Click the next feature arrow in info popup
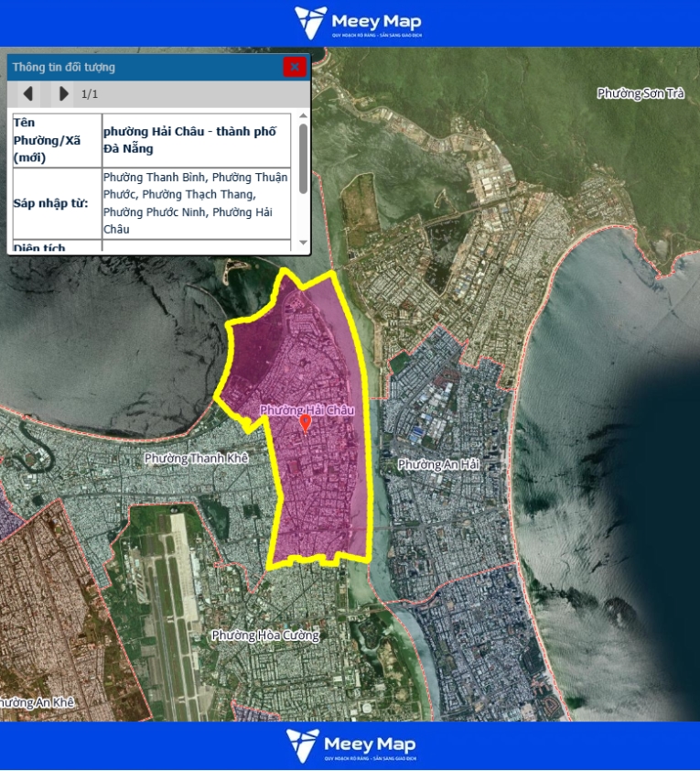The width and height of the screenshot is (700, 771). pos(62,93)
